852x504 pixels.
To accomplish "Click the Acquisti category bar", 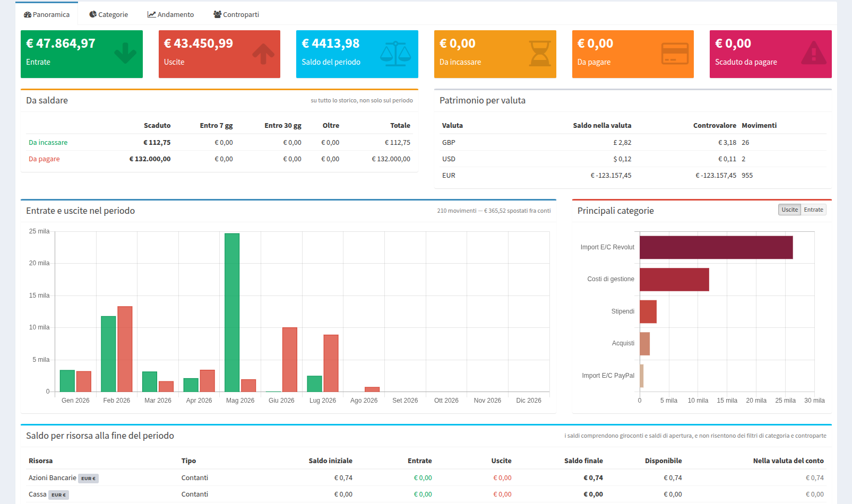I will click(x=644, y=344).
